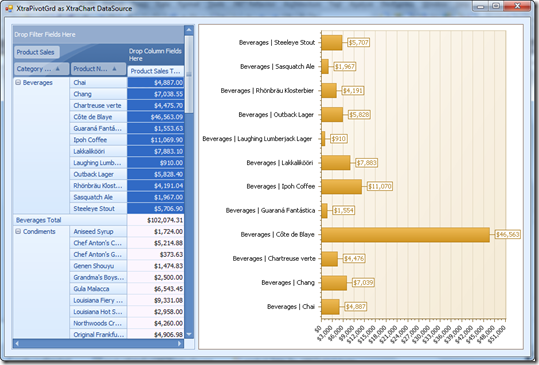The height and width of the screenshot is (365, 539).
Task: Click the $910.00 value cell
Action: pos(156,163)
